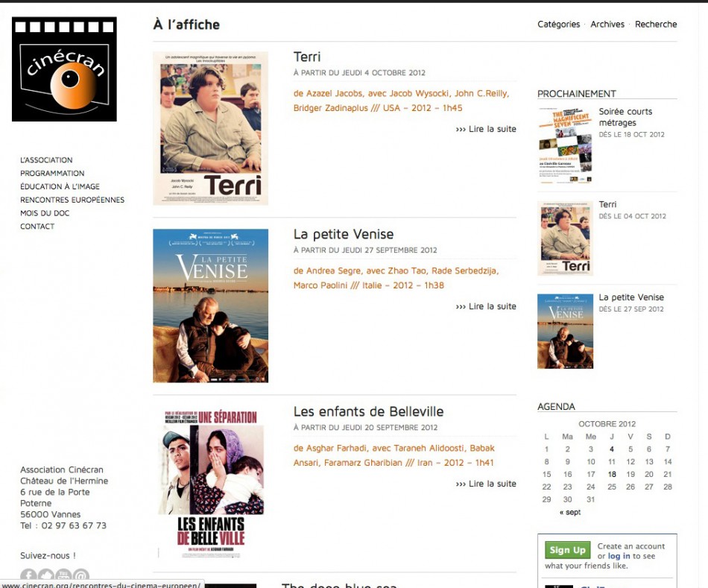The width and height of the screenshot is (708, 588).
Task: Open the Facebook social icon
Action: click(28, 575)
